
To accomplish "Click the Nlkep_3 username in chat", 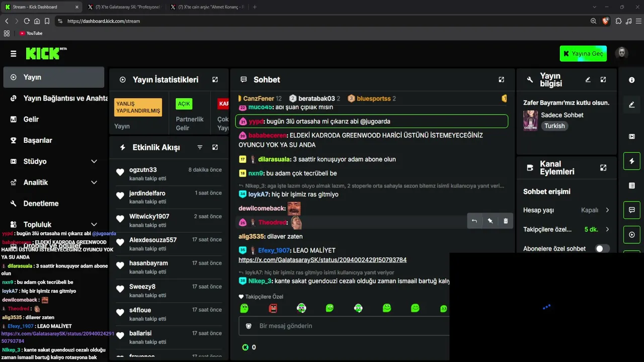I will click(x=260, y=281).
